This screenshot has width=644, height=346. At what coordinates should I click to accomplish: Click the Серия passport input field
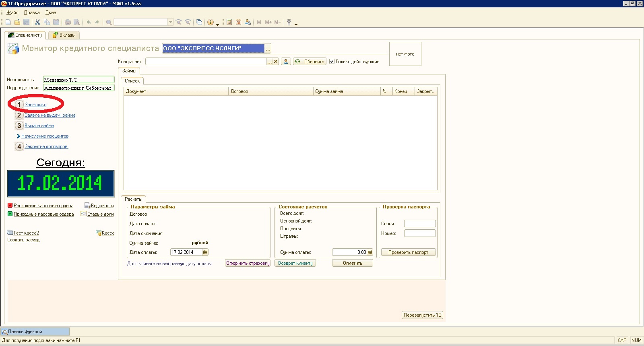420,224
